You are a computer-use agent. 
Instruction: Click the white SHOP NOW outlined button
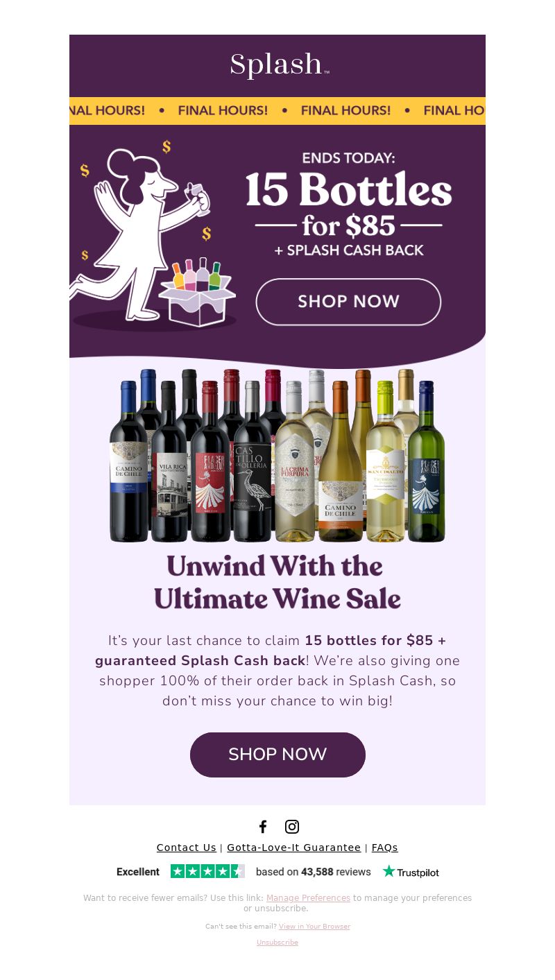click(348, 302)
